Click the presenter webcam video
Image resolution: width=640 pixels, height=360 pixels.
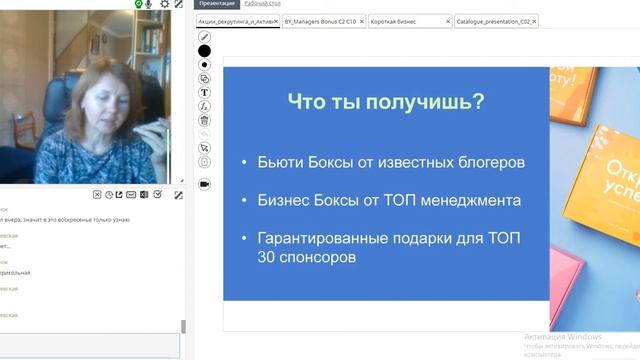pos(85,97)
